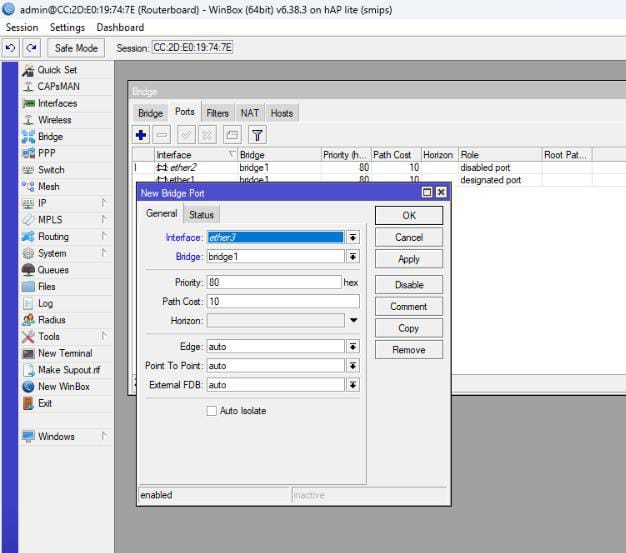The height and width of the screenshot is (553, 626).
Task: Open the Dashboard menu
Action: [x=120, y=28]
